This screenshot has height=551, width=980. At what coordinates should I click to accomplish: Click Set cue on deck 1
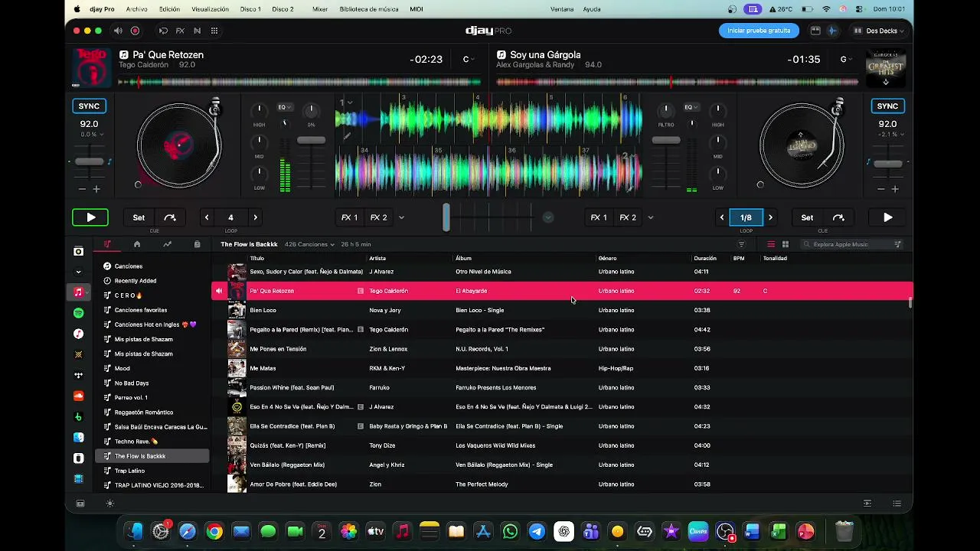pos(139,217)
